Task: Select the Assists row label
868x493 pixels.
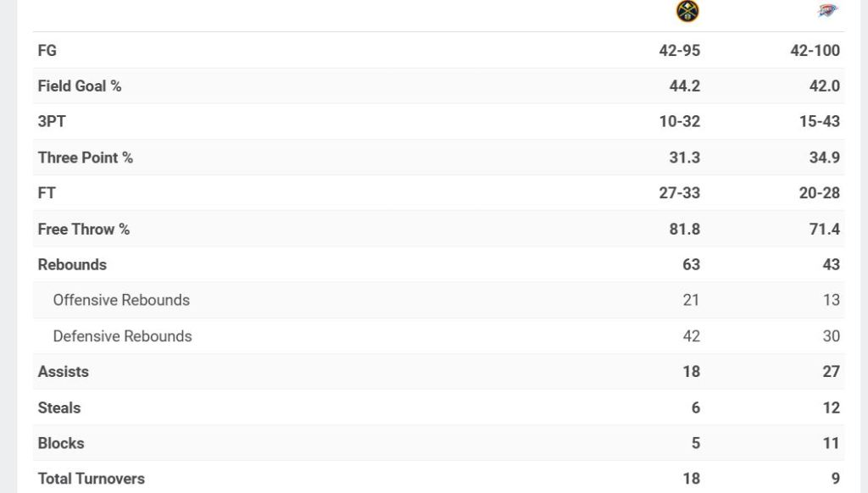Action: (x=64, y=372)
